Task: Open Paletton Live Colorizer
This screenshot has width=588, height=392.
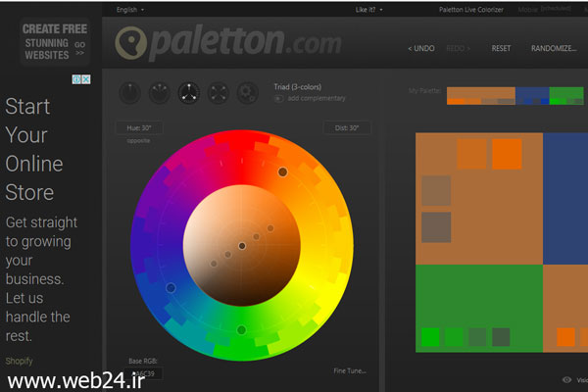Action: point(471,10)
